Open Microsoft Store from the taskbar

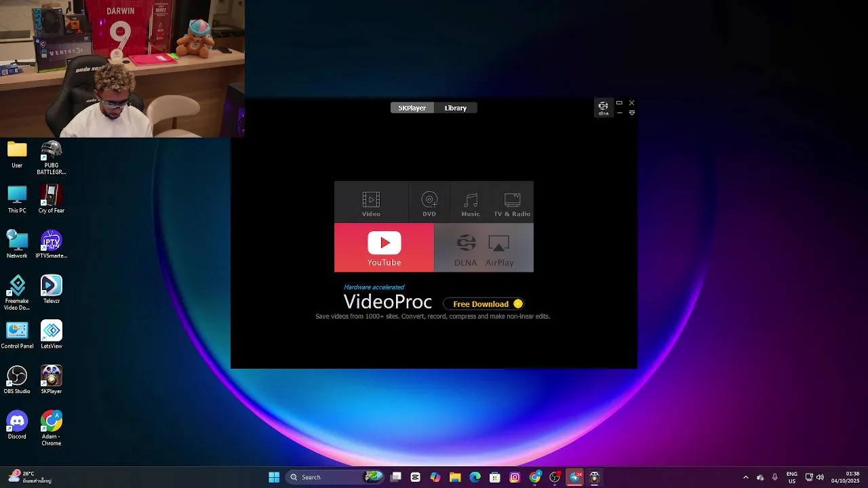tap(495, 477)
